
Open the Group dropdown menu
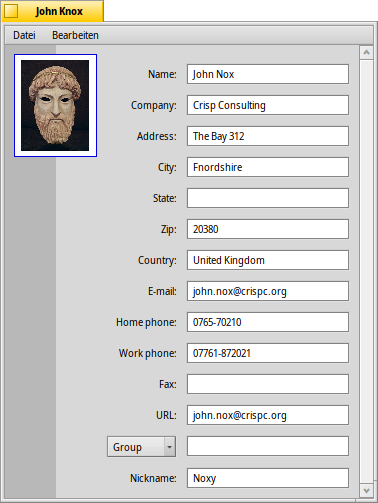pyautogui.click(x=141, y=446)
